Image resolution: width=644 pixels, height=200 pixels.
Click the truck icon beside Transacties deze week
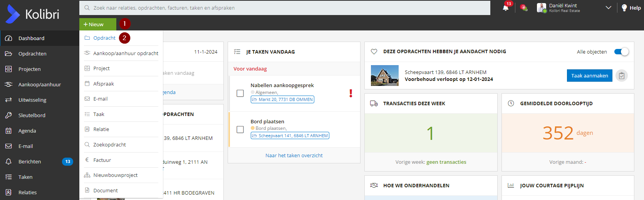(x=374, y=103)
